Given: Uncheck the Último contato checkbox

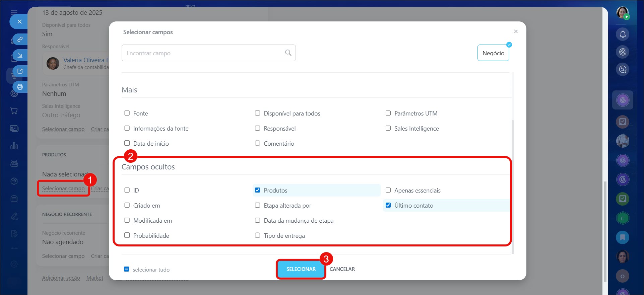Looking at the screenshot, I should pos(388,205).
